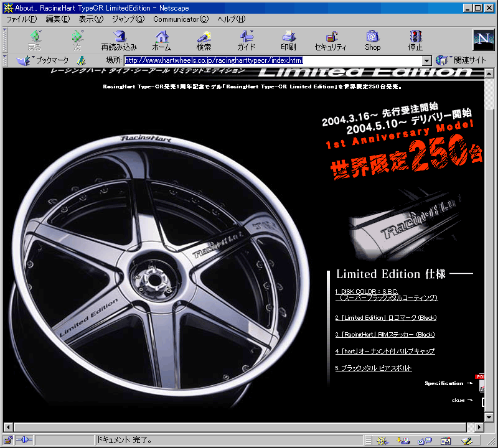Open Navigator from the component bar
Viewport: 498px width, 448px height.
pos(382,441)
